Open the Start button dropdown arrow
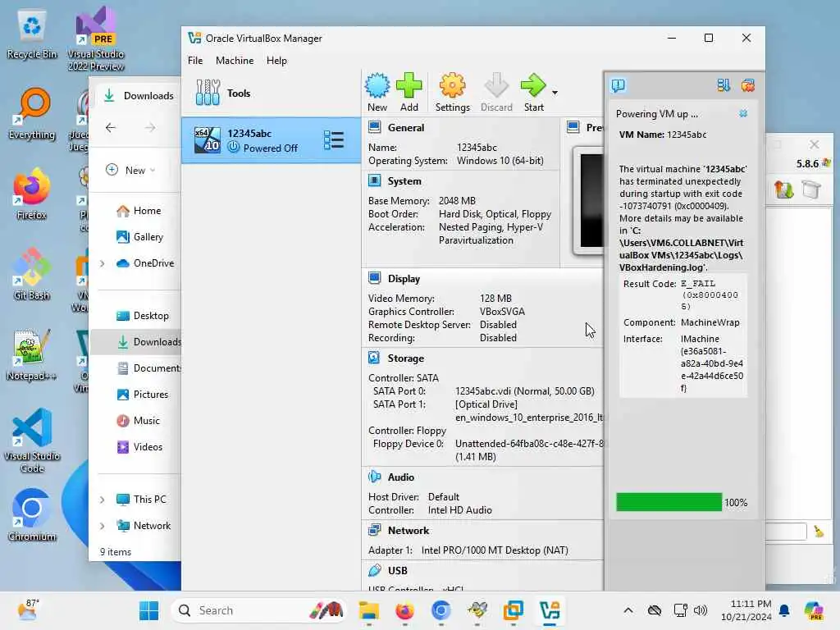 click(x=555, y=93)
